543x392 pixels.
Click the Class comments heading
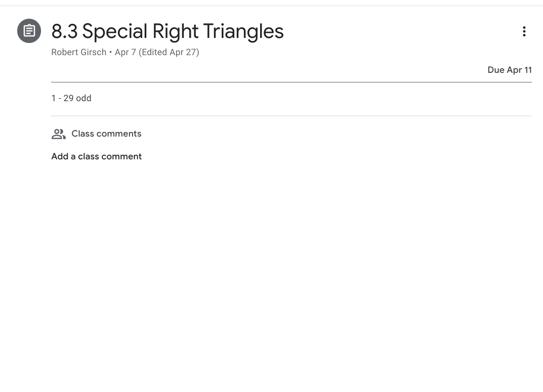106,134
